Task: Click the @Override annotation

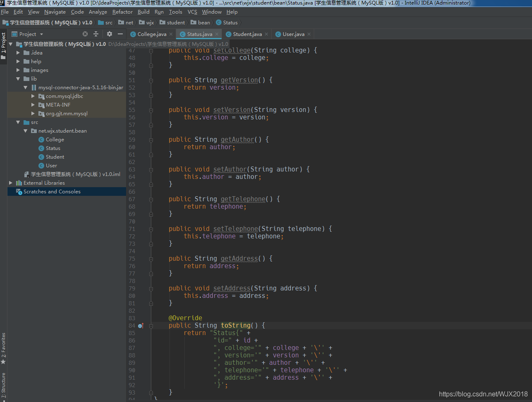Action: coord(185,318)
